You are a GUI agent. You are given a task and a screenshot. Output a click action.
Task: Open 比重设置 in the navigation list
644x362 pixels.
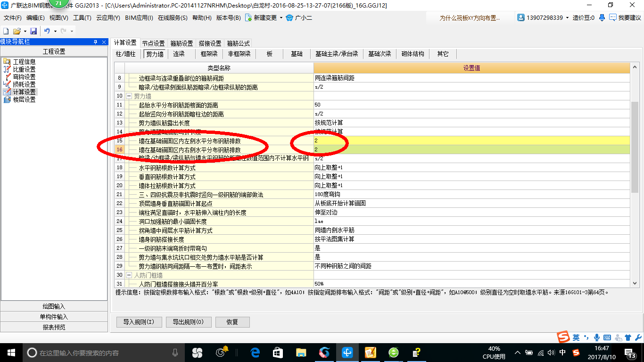24,69
